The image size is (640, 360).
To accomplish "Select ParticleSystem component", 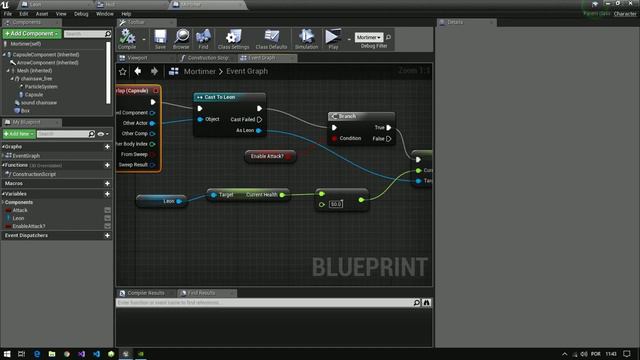I will tap(41, 87).
